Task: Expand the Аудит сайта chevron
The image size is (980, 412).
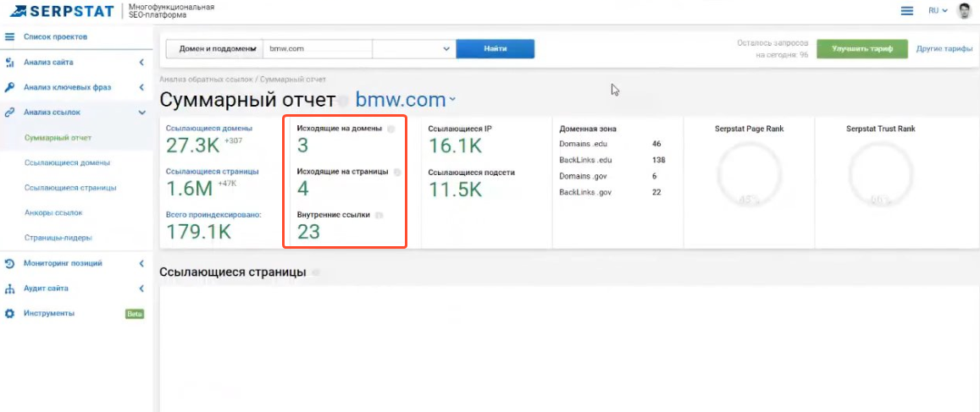Action: point(141,288)
